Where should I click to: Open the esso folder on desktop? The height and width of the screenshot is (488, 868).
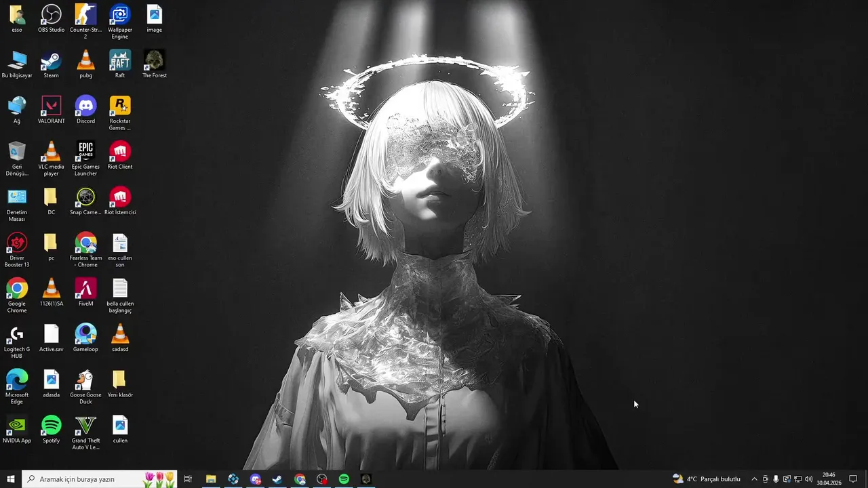click(x=17, y=18)
